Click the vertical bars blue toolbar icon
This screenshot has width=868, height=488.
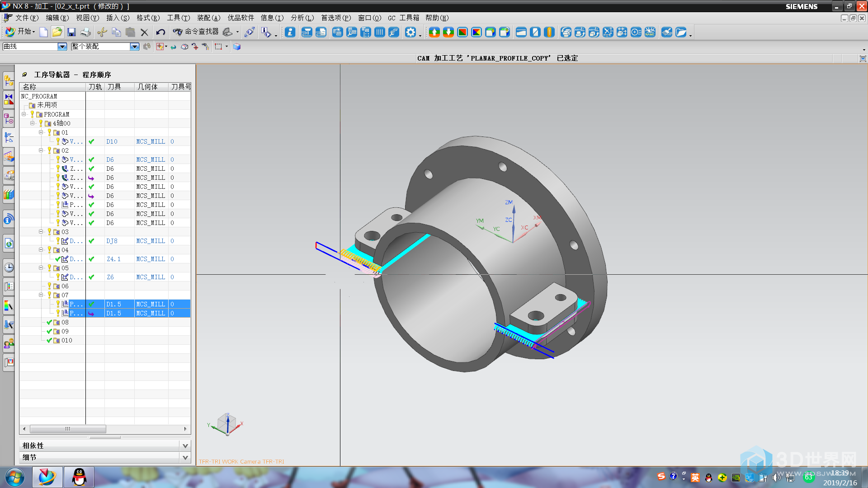point(380,32)
